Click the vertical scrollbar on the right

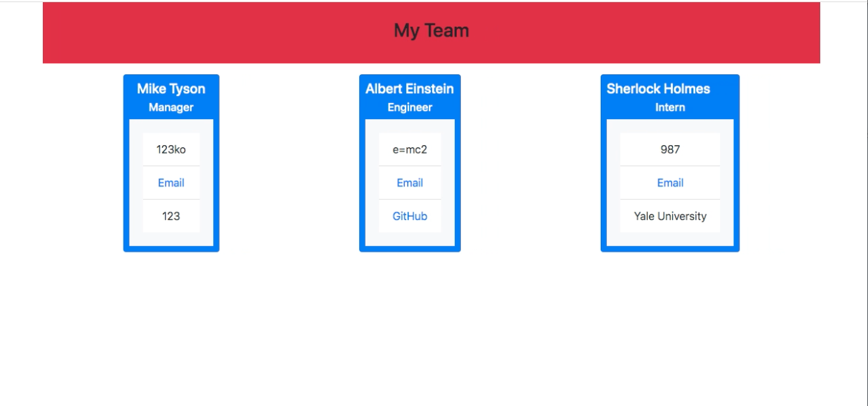(864, 203)
